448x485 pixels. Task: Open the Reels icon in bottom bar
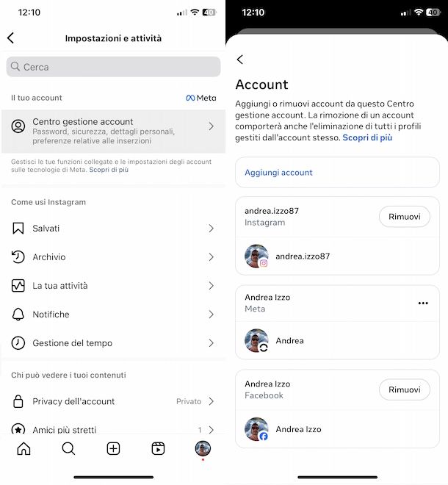[x=158, y=448]
